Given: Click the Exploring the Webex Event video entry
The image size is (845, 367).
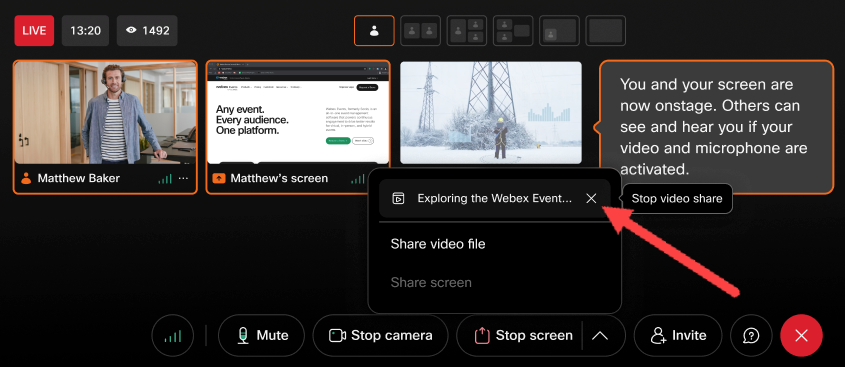Looking at the screenshot, I should [x=494, y=198].
